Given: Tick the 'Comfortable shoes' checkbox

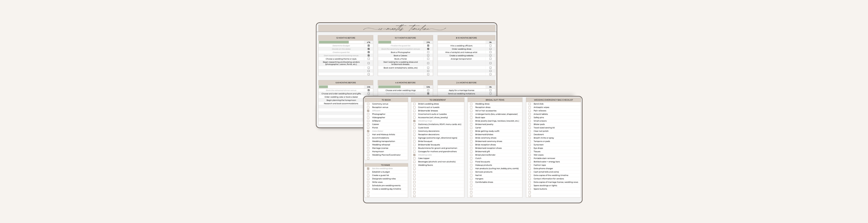Looking at the screenshot, I should point(471,182).
